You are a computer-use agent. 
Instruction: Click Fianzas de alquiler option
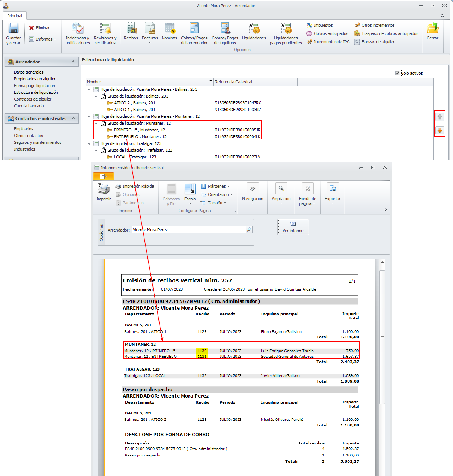coord(374,42)
